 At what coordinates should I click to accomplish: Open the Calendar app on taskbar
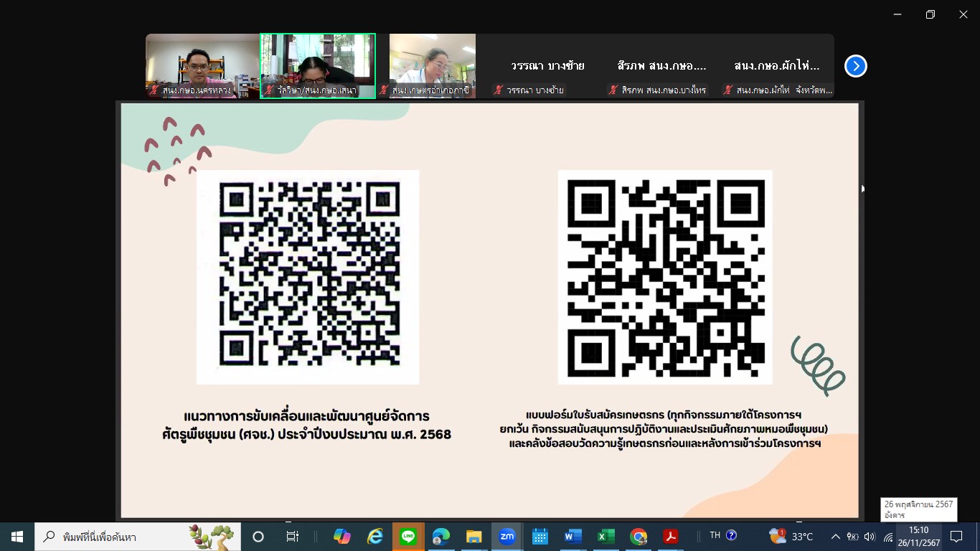tap(540, 537)
